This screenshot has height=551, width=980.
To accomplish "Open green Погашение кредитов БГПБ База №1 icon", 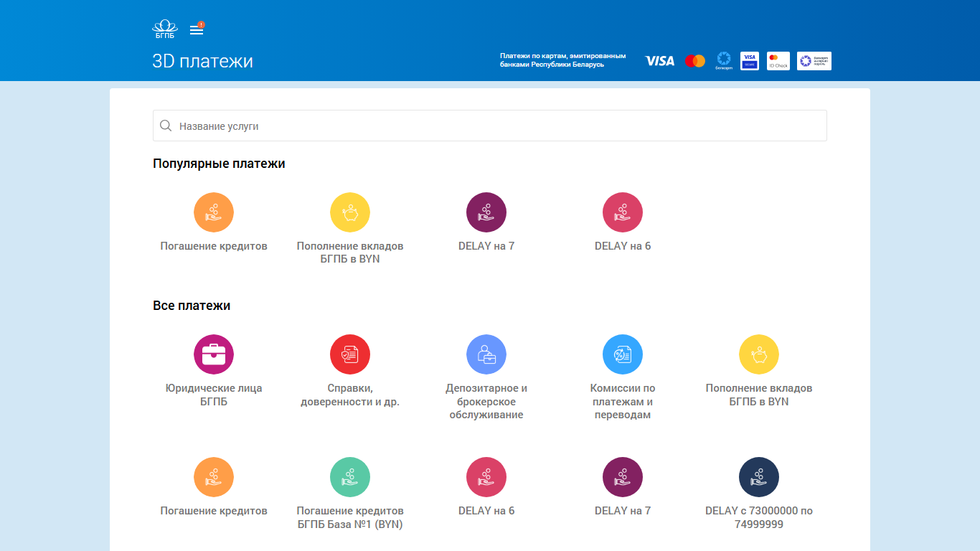I will tap(350, 477).
